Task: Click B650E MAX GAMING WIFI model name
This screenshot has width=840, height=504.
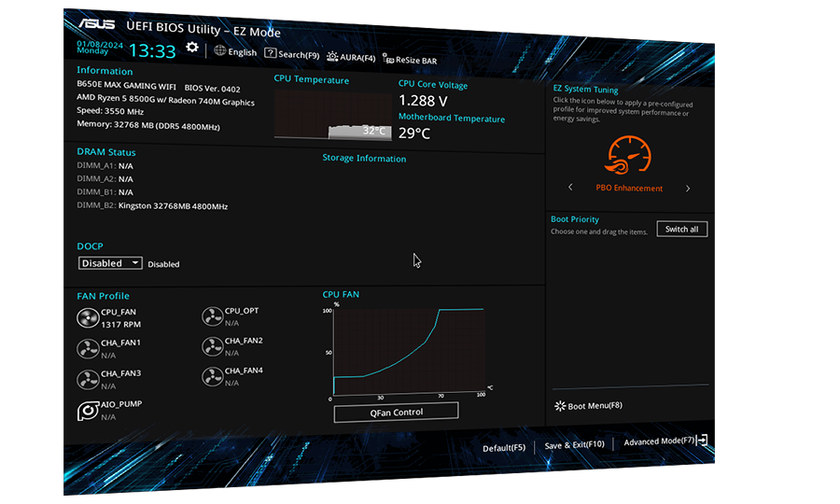Action: point(126,85)
